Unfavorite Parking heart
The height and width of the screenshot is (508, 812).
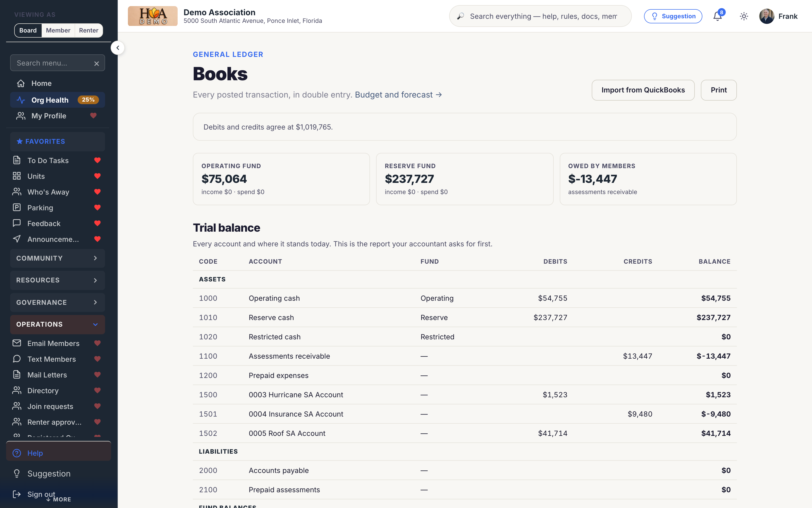[x=97, y=208]
